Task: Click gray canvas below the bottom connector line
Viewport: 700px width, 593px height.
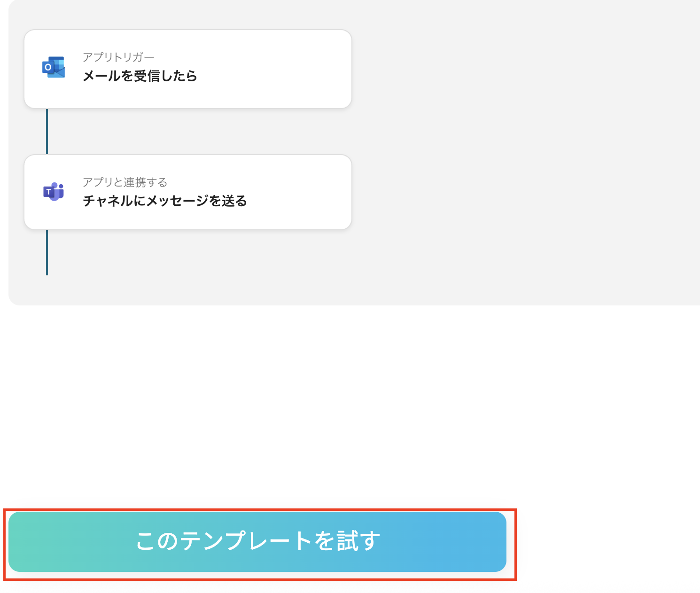Action: [x=47, y=290]
